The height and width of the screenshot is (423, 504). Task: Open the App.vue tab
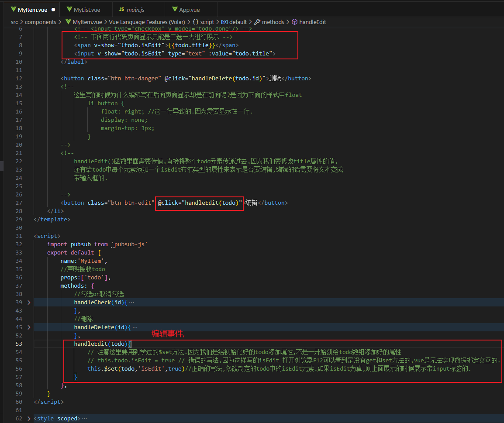(x=189, y=10)
